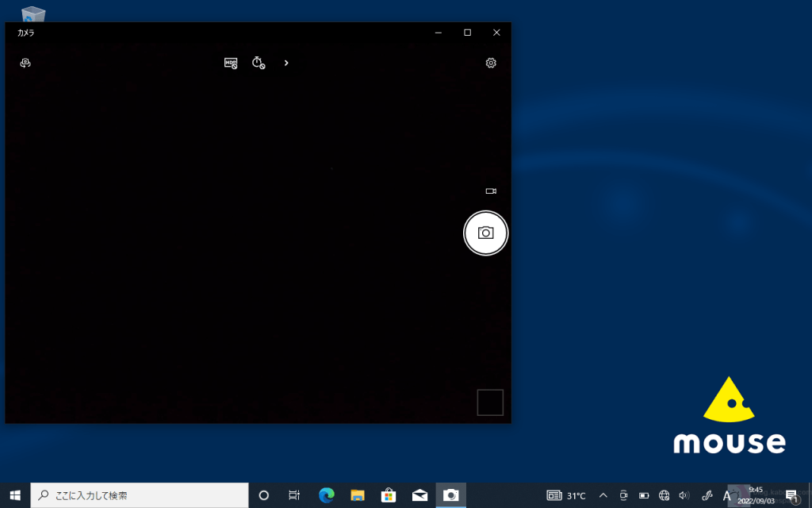The width and height of the screenshot is (812, 508).
Task: Open the volume control in the tray
Action: tap(684, 495)
